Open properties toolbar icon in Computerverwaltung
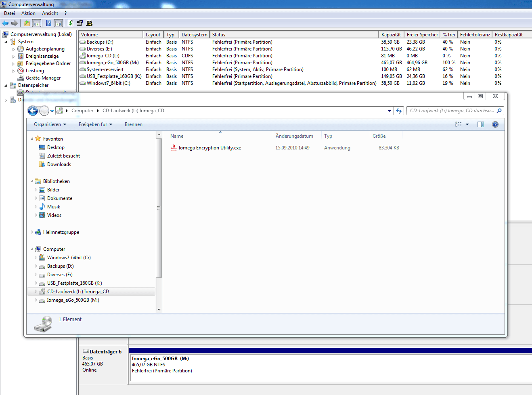The width and height of the screenshot is (532, 395). click(80, 23)
